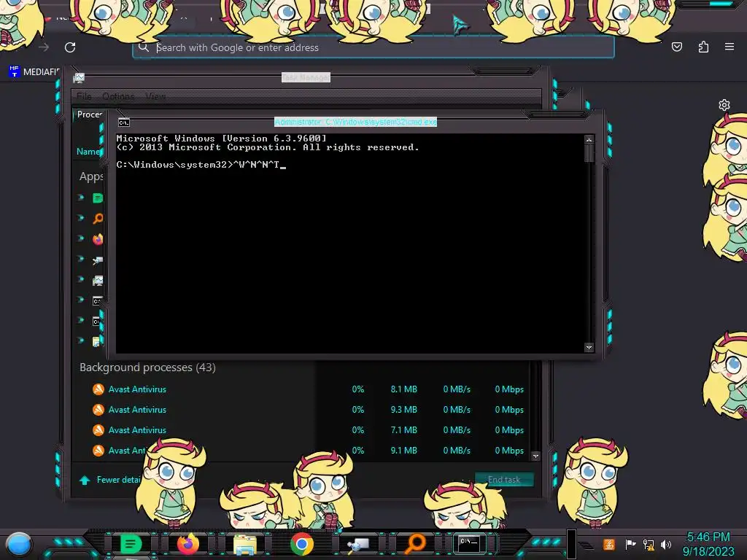
Task: Click the new tab personalize gear icon
Action: pyautogui.click(x=724, y=105)
